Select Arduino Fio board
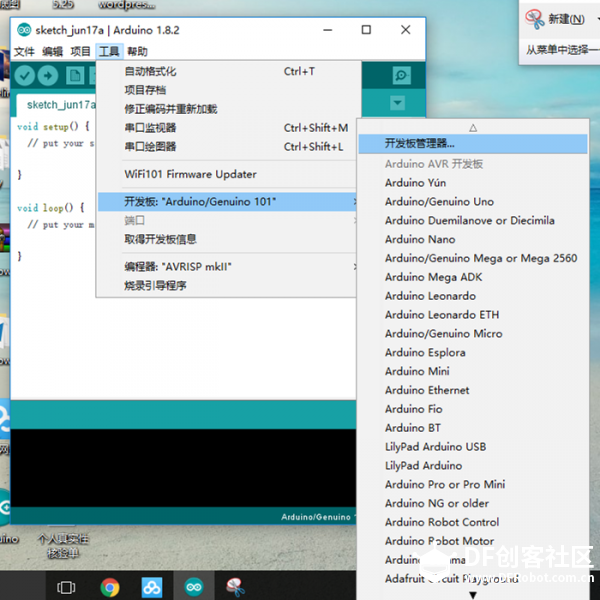 pos(473,409)
